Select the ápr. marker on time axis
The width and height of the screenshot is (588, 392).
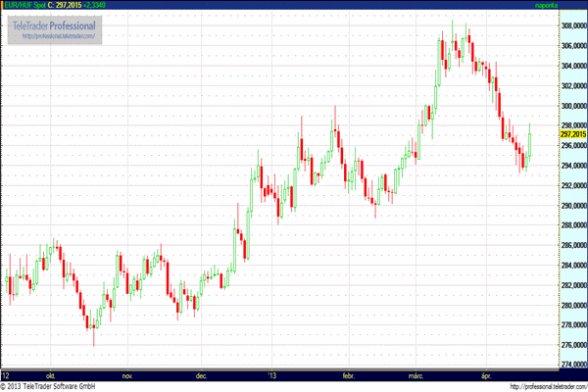tap(485, 375)
